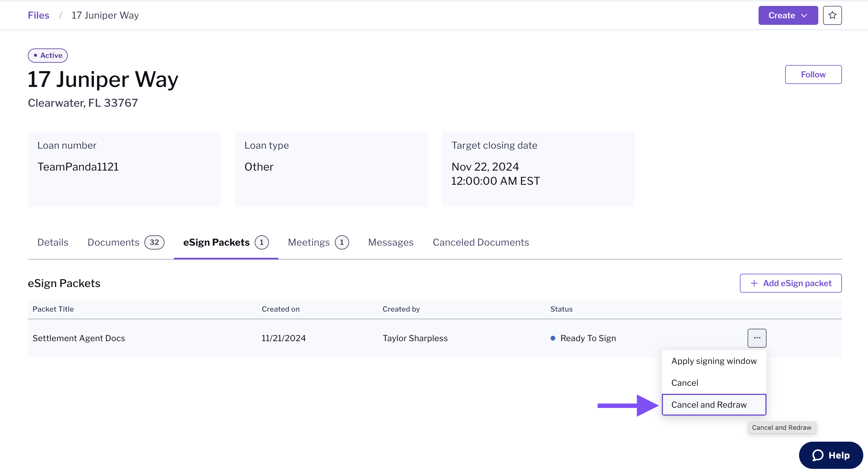Click the Created on column header

pos(280,309)
